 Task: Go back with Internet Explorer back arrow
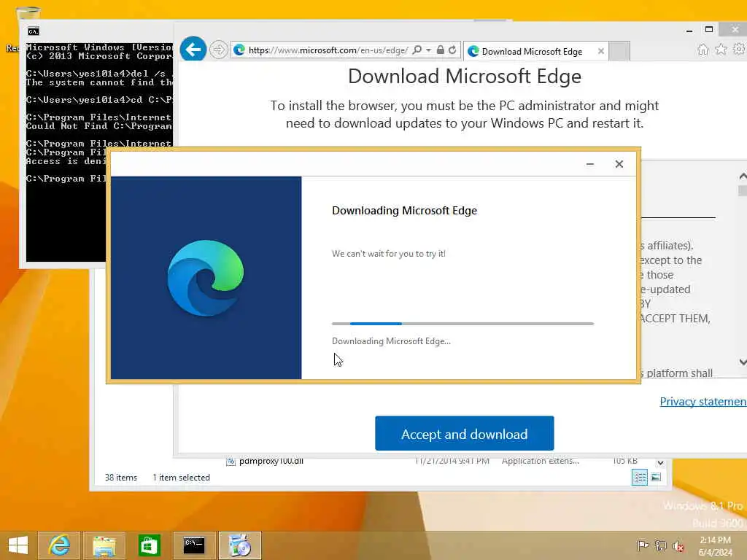(x=193, y=49)
